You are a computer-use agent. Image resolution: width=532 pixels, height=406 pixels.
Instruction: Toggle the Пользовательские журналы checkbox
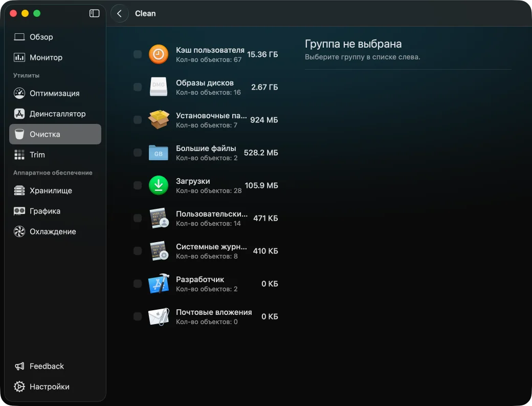click(138, 218)
